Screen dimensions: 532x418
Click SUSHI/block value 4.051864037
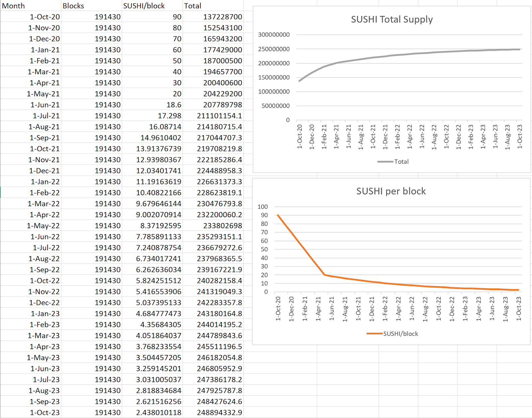(152, 335)
